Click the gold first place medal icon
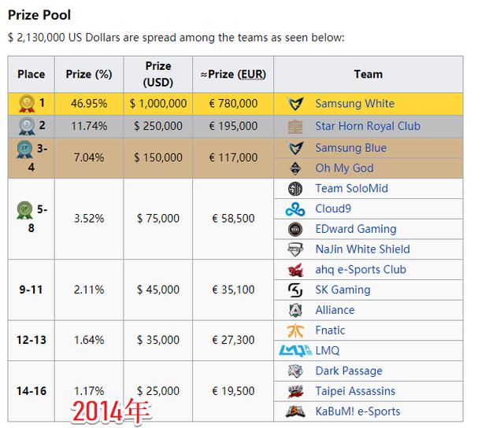This screenshot has width=504, height=428. 27,102
